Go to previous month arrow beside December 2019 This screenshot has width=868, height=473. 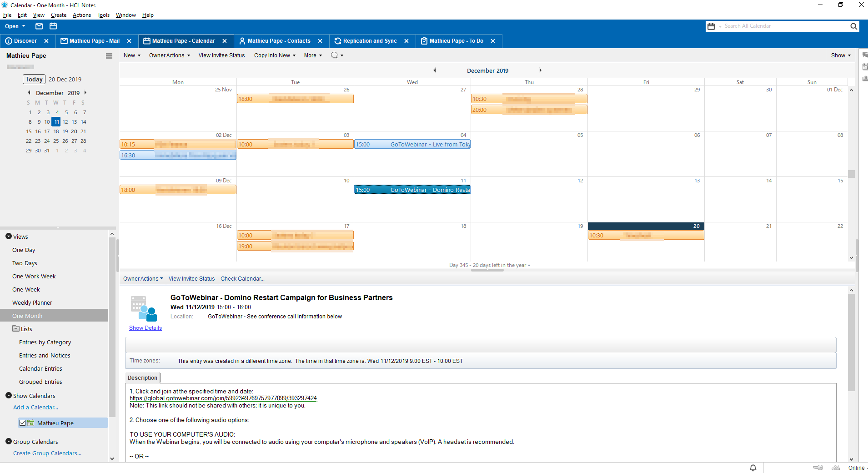pos(435,70)
